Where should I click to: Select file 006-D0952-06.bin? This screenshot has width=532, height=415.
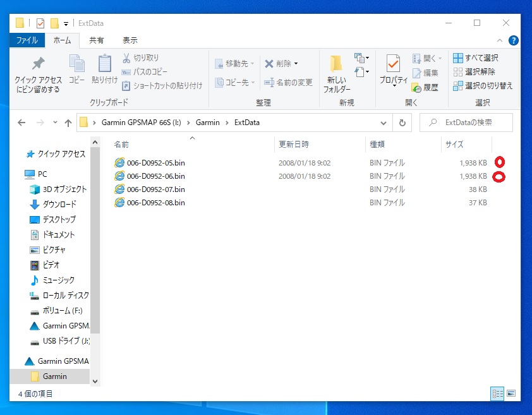(x=155, y=176)
